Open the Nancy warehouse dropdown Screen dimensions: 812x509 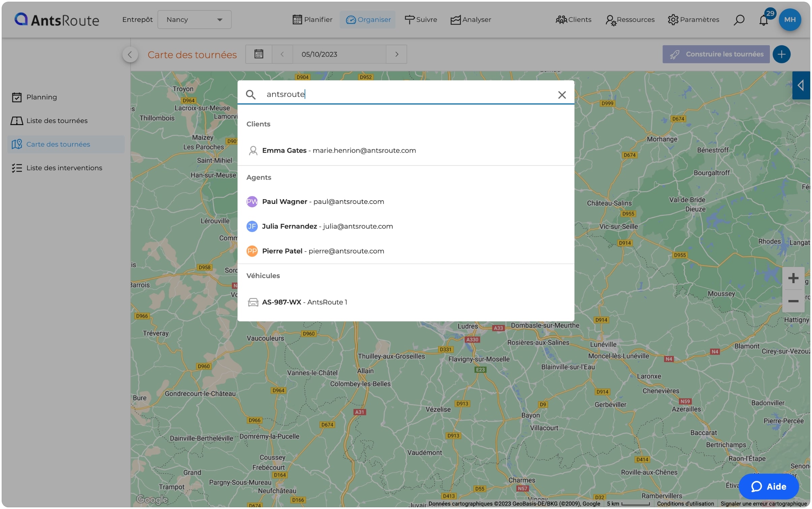point(194,20)
